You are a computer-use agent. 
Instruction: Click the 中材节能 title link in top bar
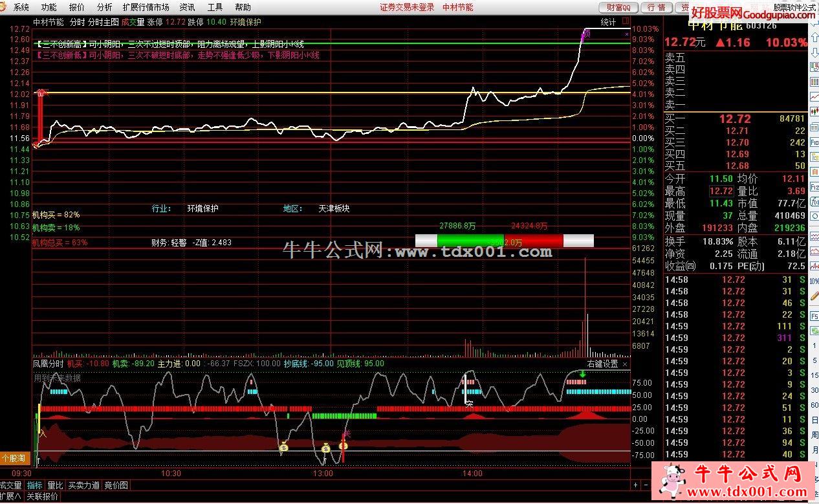(457, 7)
